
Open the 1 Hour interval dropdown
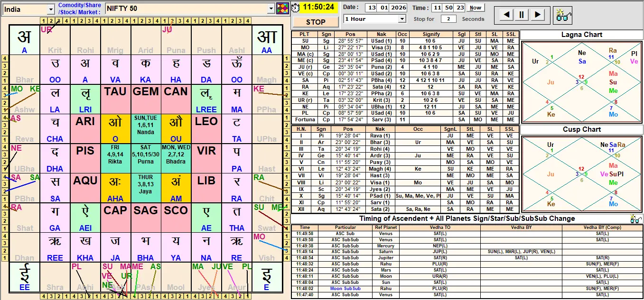tap(402, 19)
